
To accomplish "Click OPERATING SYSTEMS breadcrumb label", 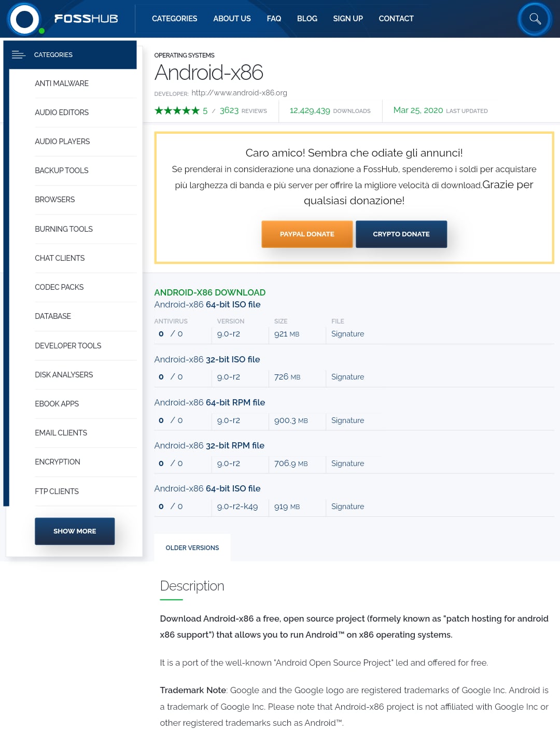I will (x=184, y=55).
